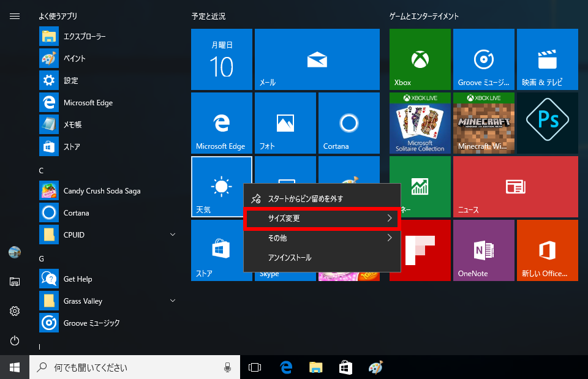
Task: Open the Cortana tile
Action: 349,123
